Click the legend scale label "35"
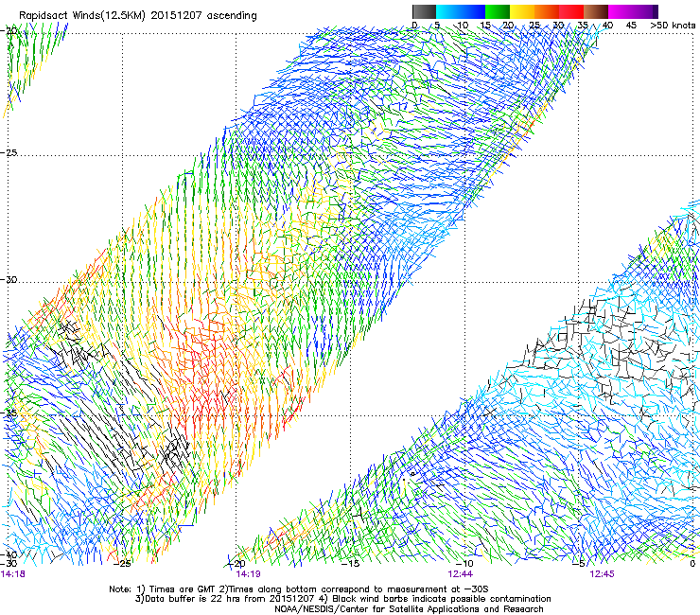 click(582, 26)
